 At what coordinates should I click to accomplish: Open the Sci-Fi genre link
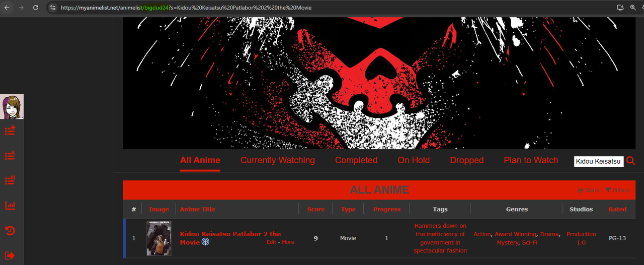click(x=530, y=243)
